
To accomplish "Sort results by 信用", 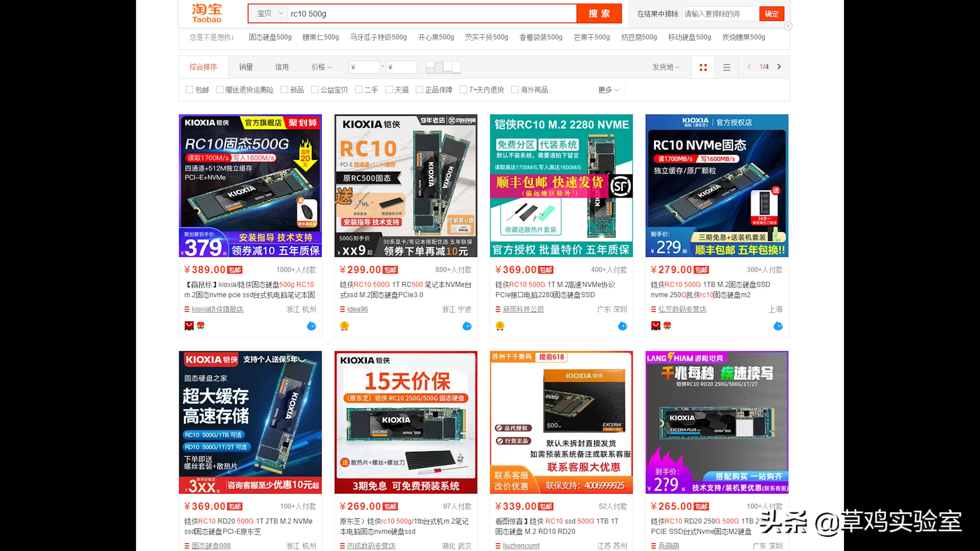I will pos(282,67).
